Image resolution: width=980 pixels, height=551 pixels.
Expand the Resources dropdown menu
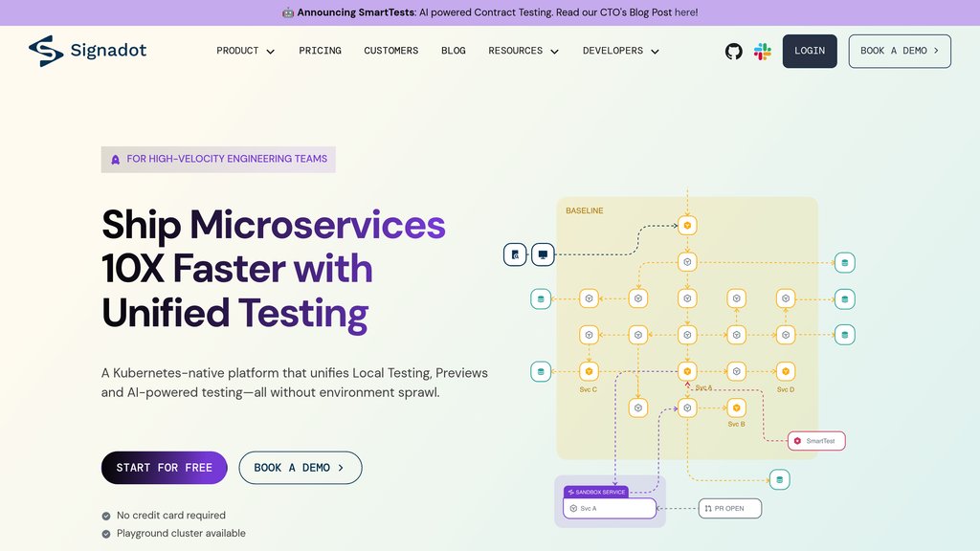click(x=523, y=51)
